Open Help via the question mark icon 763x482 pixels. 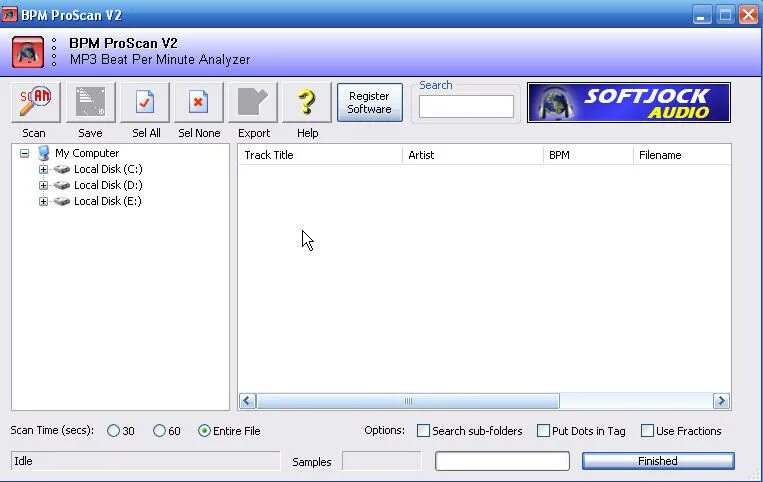tap(307, 102)
